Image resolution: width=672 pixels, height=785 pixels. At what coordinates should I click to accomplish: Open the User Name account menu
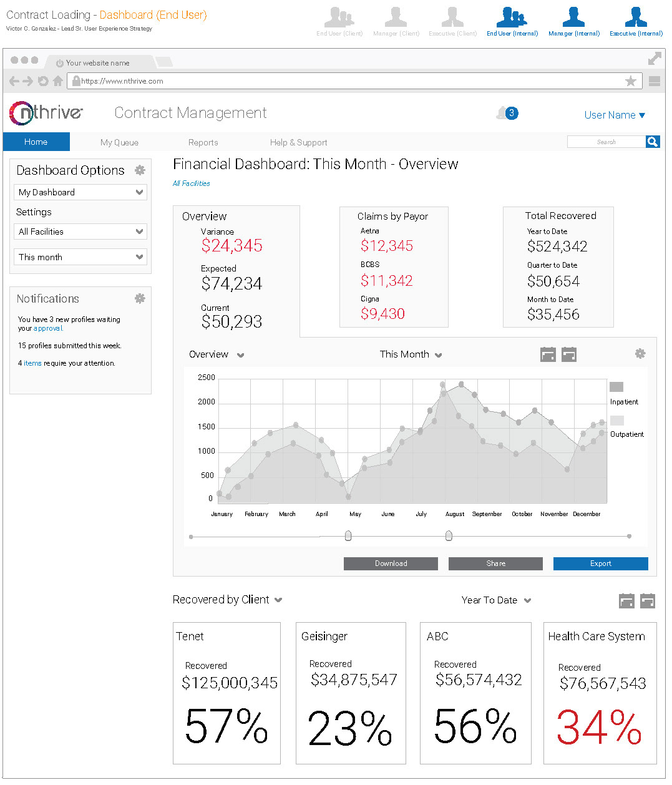[x=614, y=115]
